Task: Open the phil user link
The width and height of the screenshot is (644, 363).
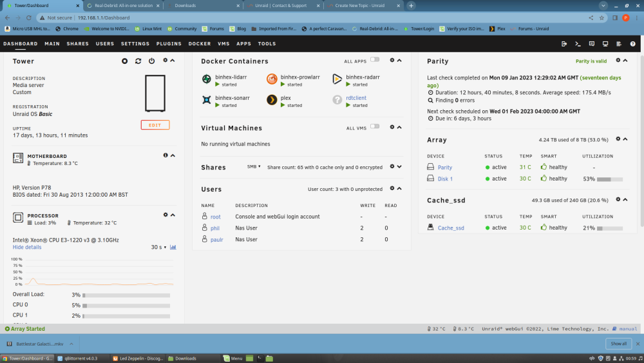Action: click(215, 228)
